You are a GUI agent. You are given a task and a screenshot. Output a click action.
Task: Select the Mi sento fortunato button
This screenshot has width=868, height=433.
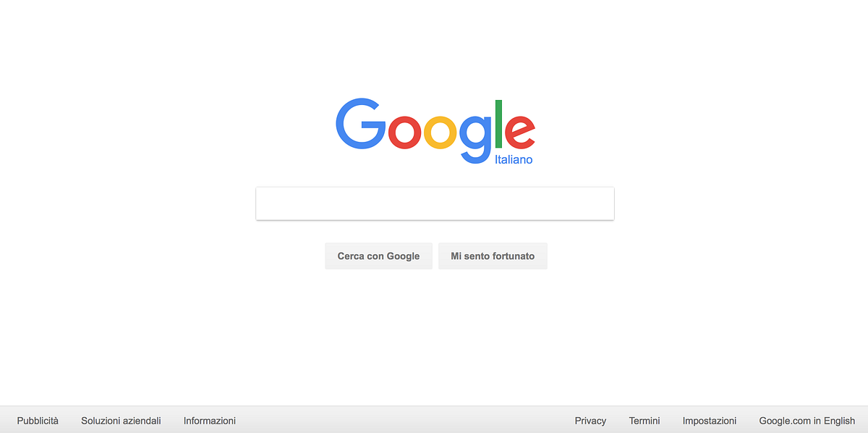point(493,256)
